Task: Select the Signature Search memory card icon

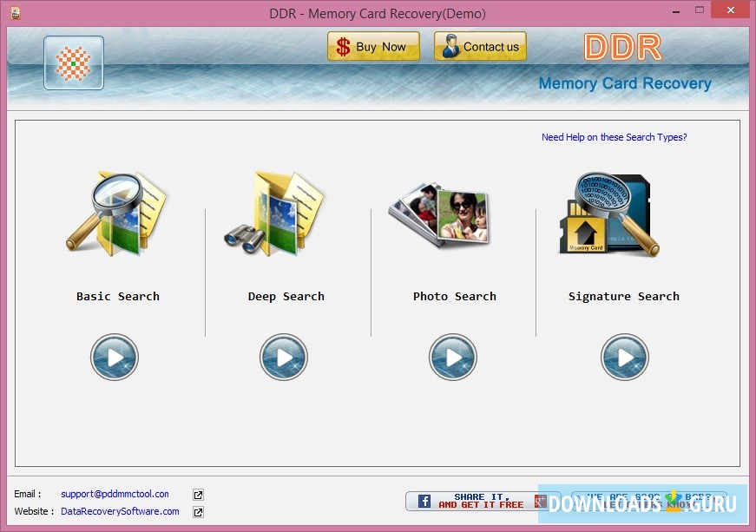Action: 608,211
